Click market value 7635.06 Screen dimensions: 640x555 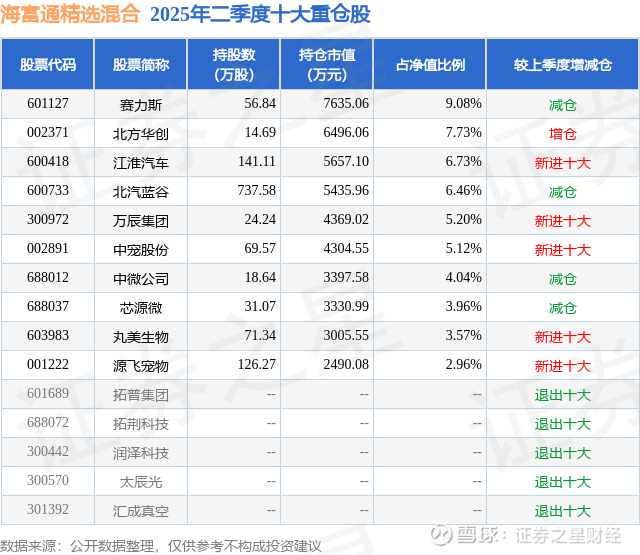(x=346, y=104)
